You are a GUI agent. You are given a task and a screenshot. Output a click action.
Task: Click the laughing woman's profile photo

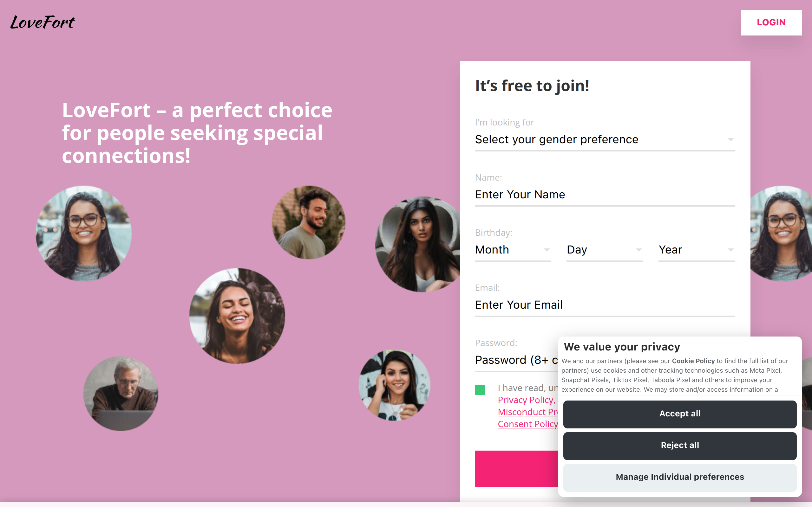pyautogui.click(x=237, y=316)
